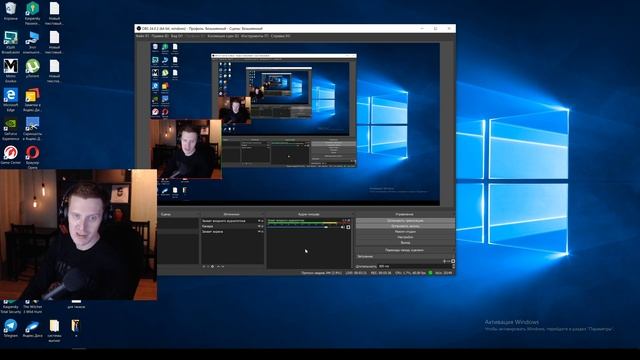Image resolution: width=640 pixels, height=360 pixels.
Task: Click the CPU usage readout in the status bar
Action: coord(410,273)
